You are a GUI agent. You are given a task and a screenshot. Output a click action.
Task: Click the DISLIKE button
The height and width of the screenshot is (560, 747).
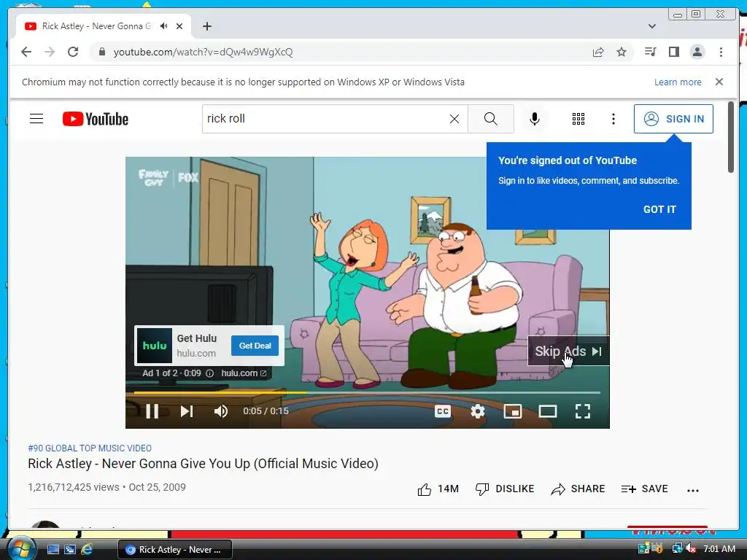pyautogui.click(x=505, y=489)
